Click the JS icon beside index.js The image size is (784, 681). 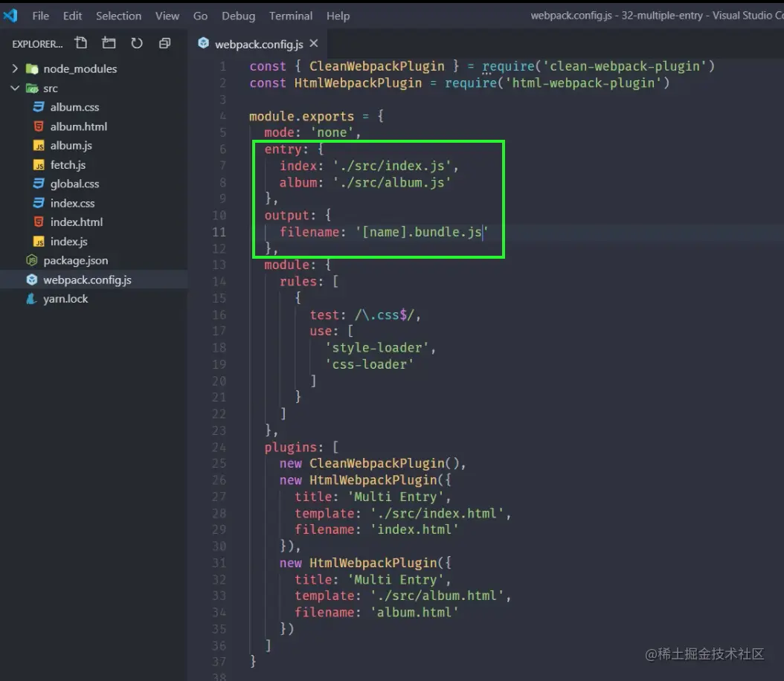pos(39,242)
